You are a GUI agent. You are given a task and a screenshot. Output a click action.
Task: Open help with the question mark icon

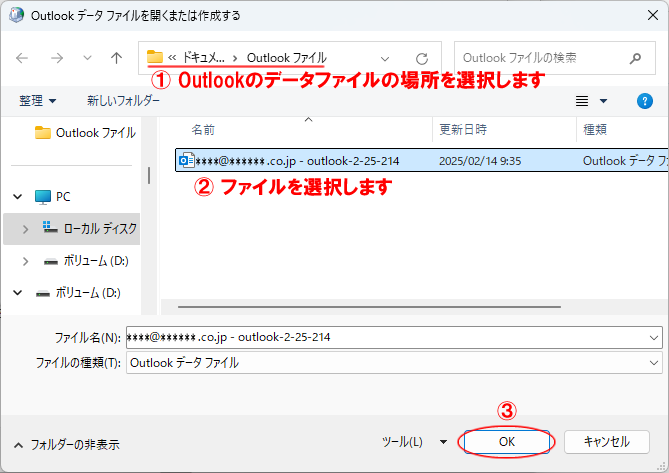[645, 101]
